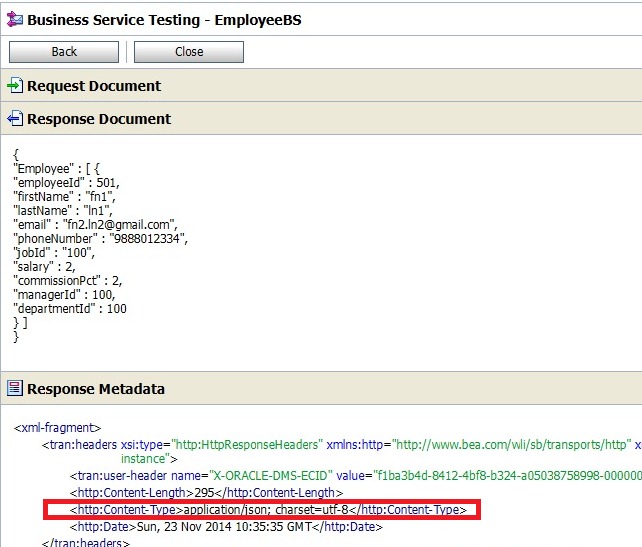Click the blue arrow Response Document icon
The height and width of the screenshot is (547, 642).
coord(14,119)
